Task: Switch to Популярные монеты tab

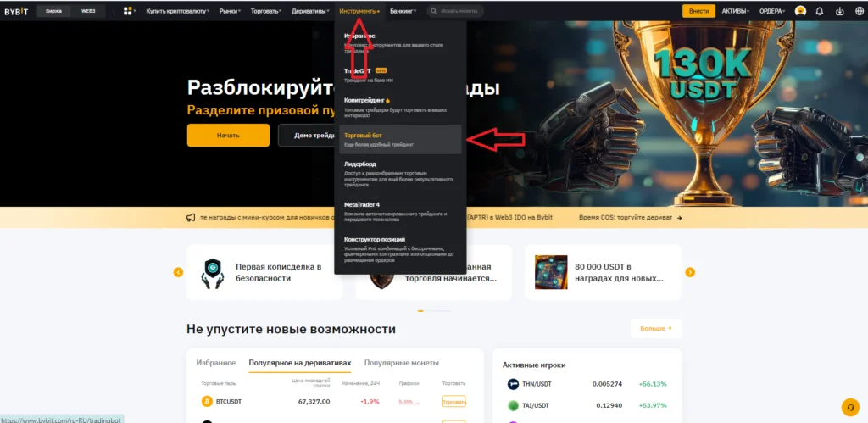Action: click(401, 363)
